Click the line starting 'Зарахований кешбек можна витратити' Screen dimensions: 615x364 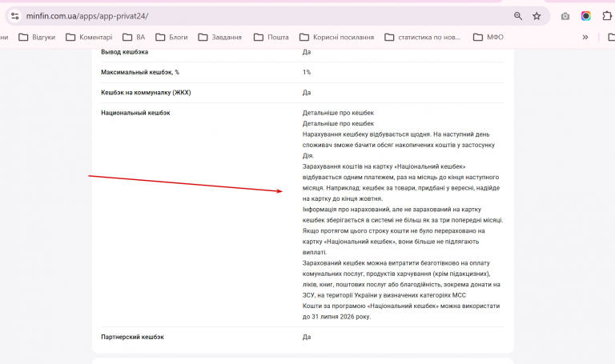396,263
